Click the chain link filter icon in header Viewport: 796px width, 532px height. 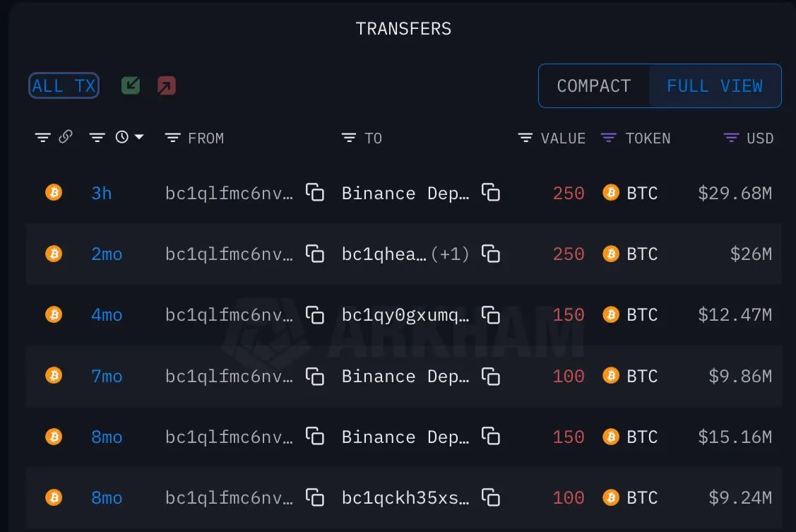point(66,136)
